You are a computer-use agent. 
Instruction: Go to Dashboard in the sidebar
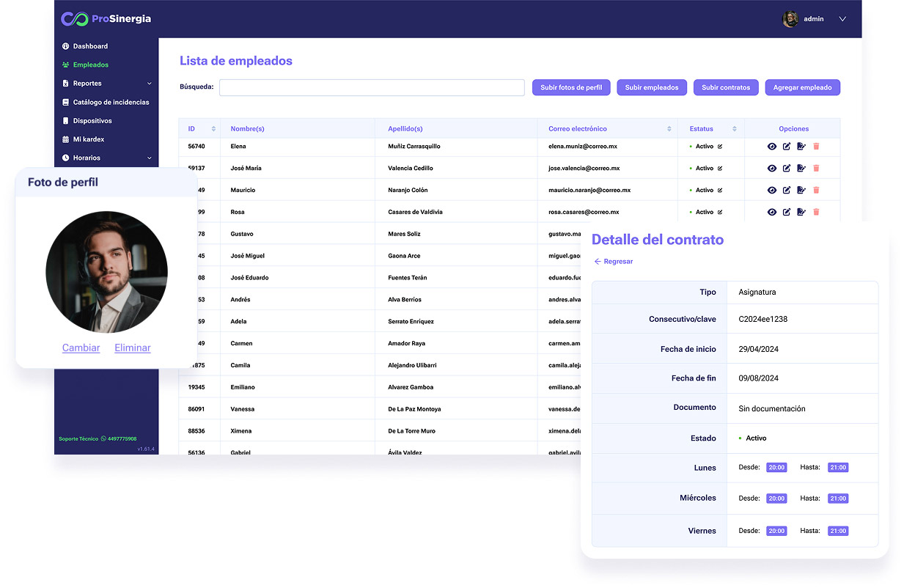click(89, 46)
